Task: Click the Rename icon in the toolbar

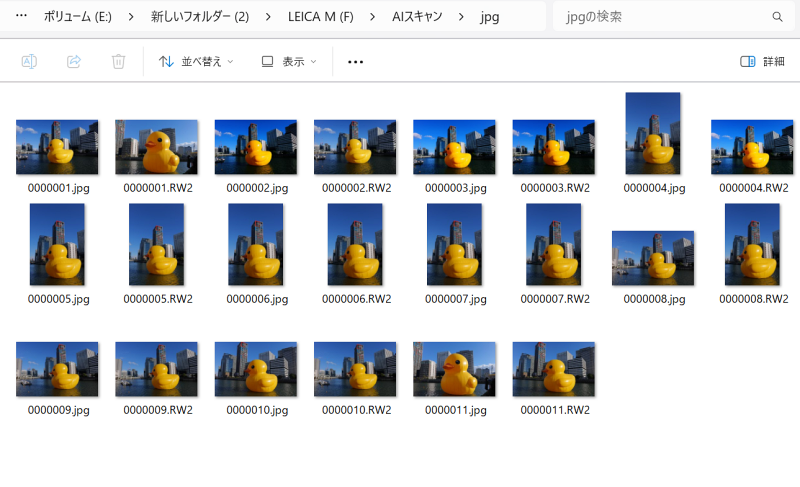Action: 29,62
